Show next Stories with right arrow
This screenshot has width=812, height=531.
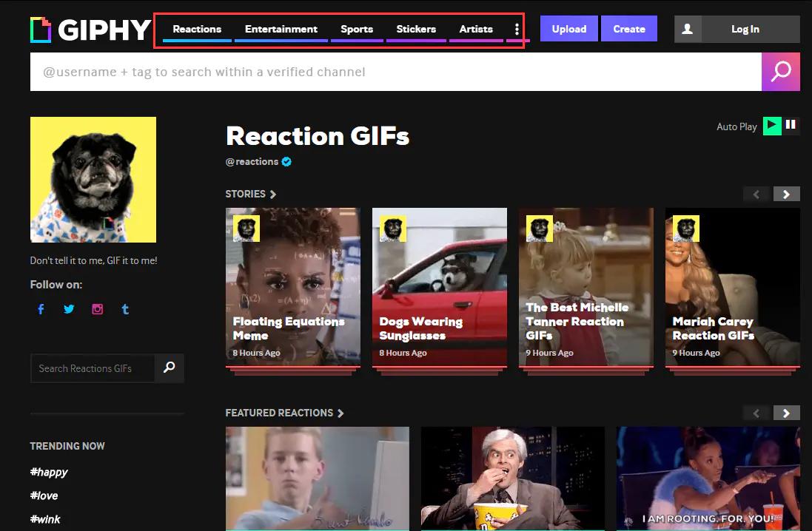point(787,194)
